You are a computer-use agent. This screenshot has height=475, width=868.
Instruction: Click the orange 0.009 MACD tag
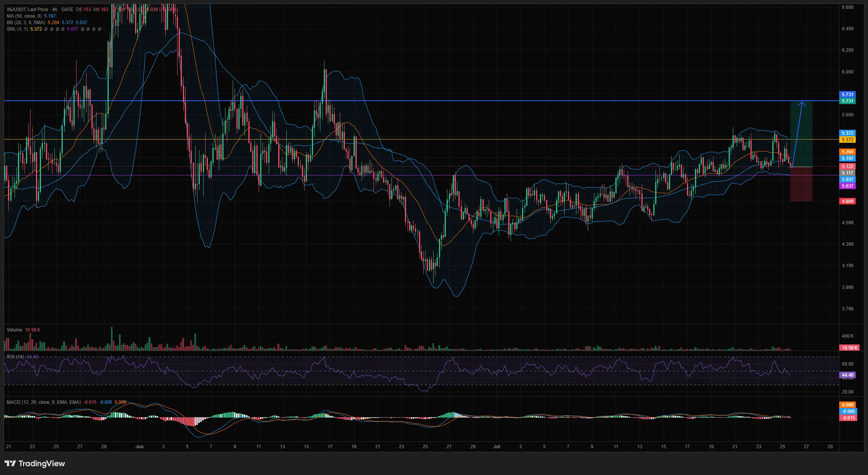click(x=848, y=405)
